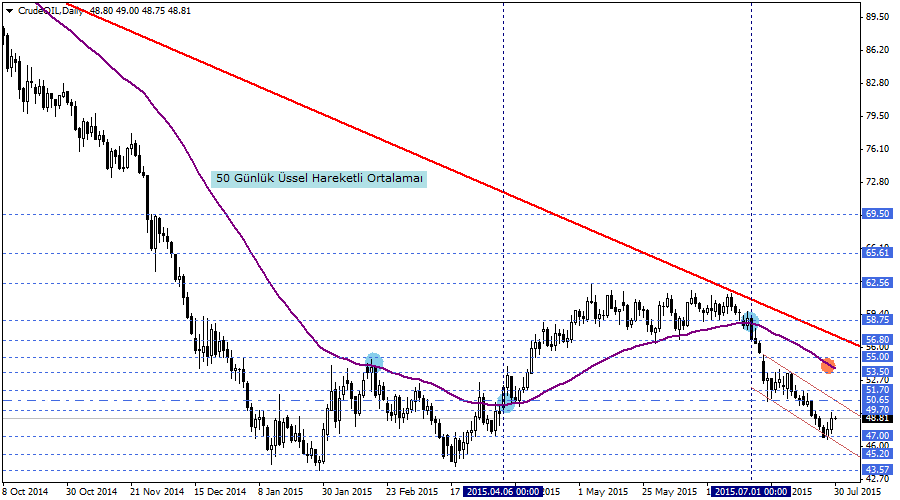Click the 2015.07.01 00:00 date label

pos(751,492)
